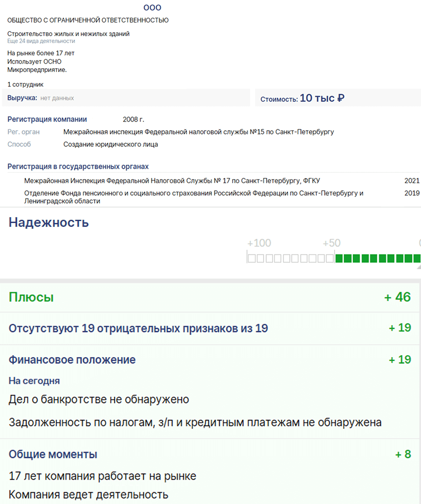Click the green reliability score bar
Image resolution: width=421 pixels, height=504 pixels.
click(x=378, y=258)
